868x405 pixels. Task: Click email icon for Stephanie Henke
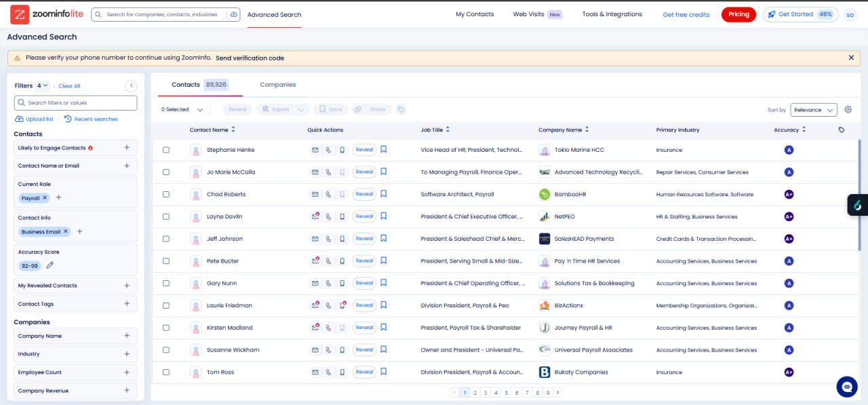point(315,150)
